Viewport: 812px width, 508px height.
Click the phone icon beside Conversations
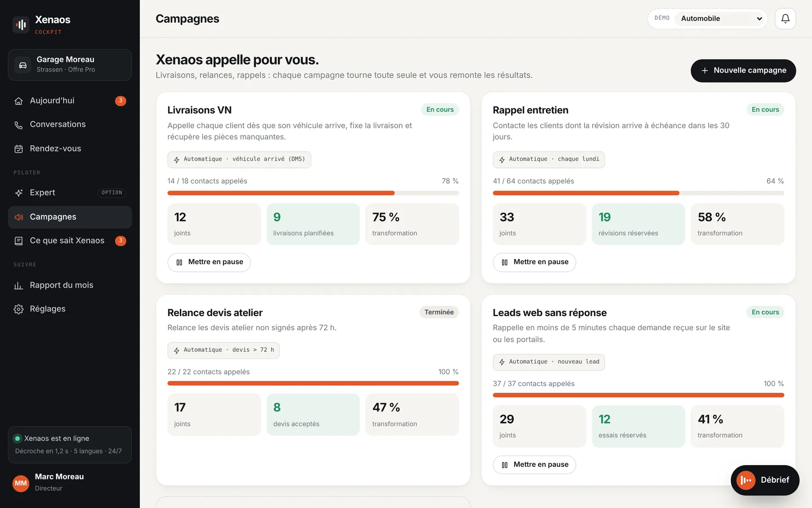(x=18, y=125)
